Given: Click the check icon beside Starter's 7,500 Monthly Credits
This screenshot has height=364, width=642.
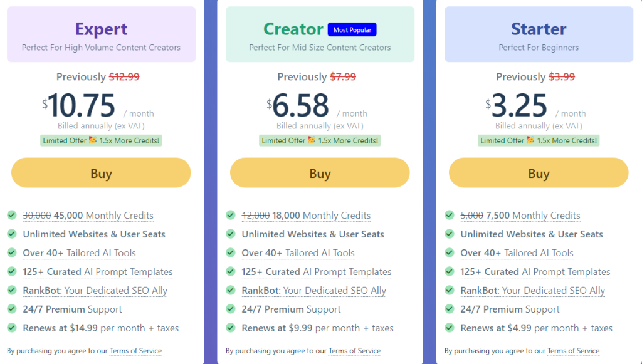Looking at the screenshot, I should coord(450,215).
